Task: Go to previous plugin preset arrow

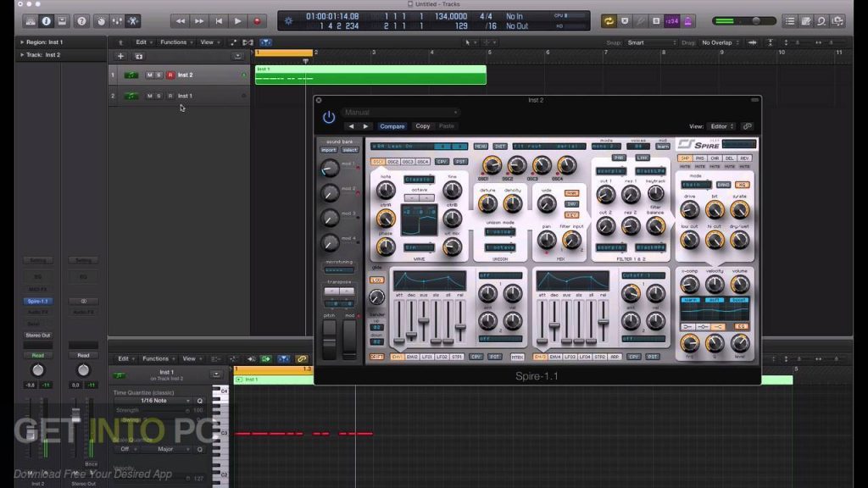Action: click(351, 126)
